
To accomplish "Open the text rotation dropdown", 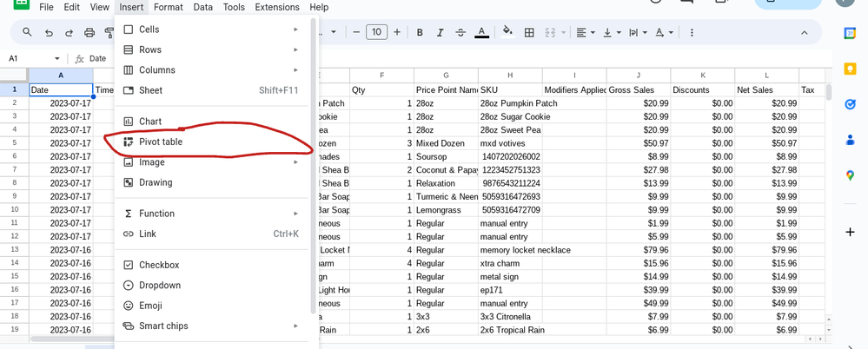I will tap(665, 33).
